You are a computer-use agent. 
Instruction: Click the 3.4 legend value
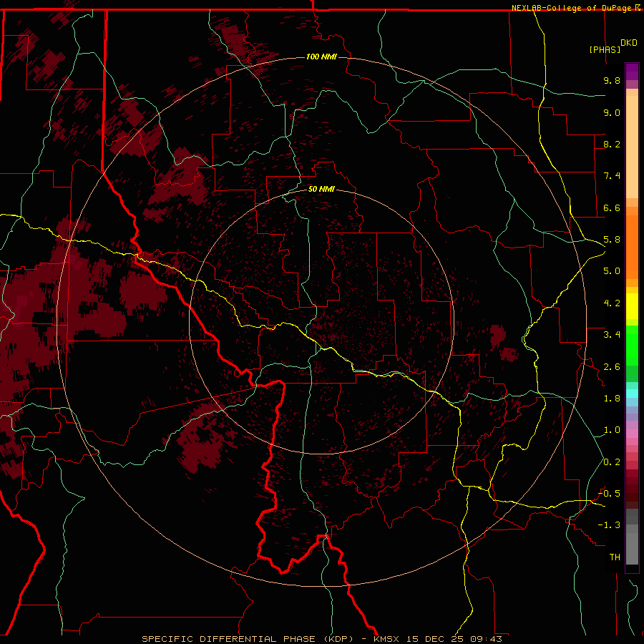click(x=612, y=335)
